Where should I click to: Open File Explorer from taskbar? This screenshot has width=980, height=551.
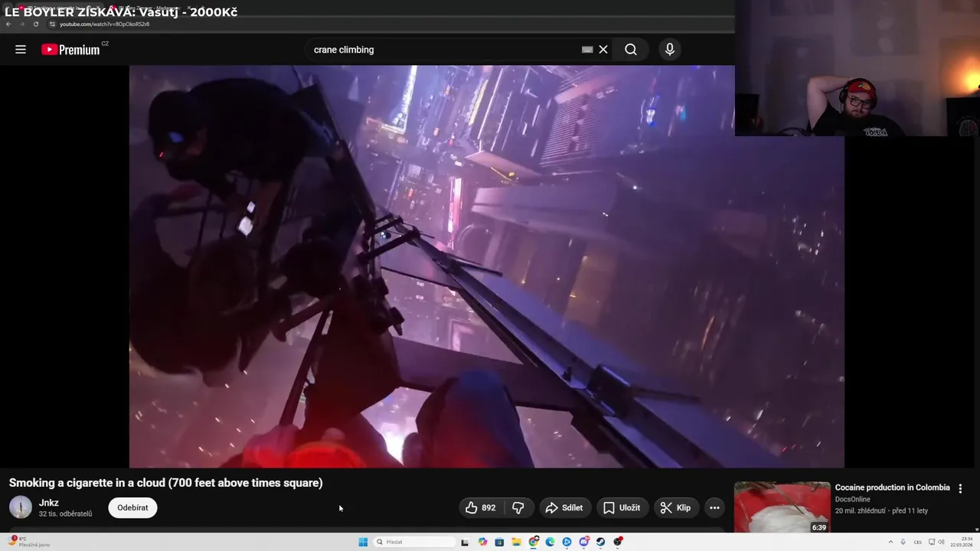(516, 542)
